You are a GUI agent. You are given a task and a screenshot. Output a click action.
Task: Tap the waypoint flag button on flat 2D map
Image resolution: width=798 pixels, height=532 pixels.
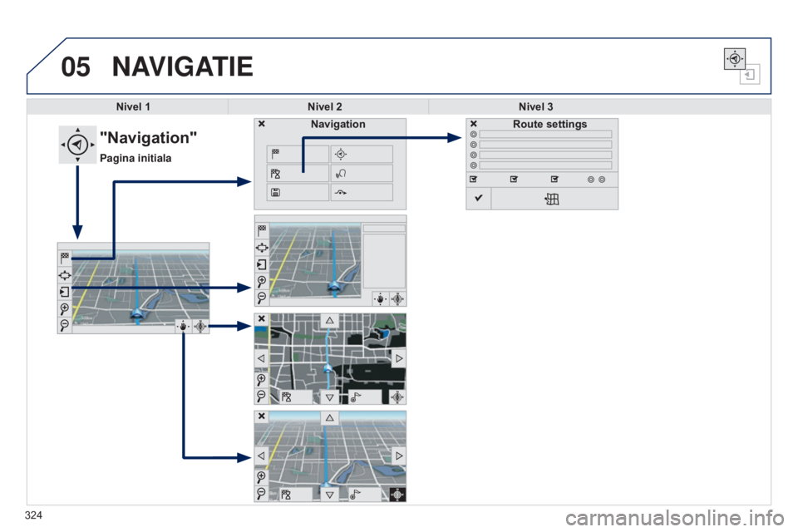point(364,397)
